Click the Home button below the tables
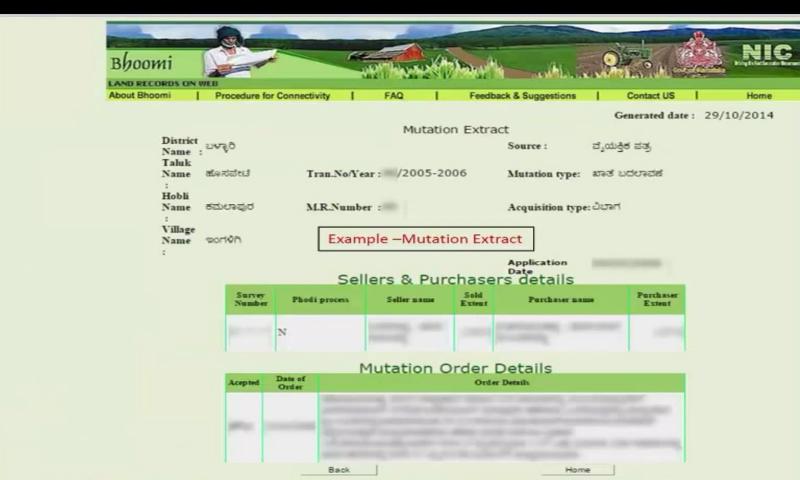Image resolution: width=800 pixels, height=480 pixels. (578, 470)
